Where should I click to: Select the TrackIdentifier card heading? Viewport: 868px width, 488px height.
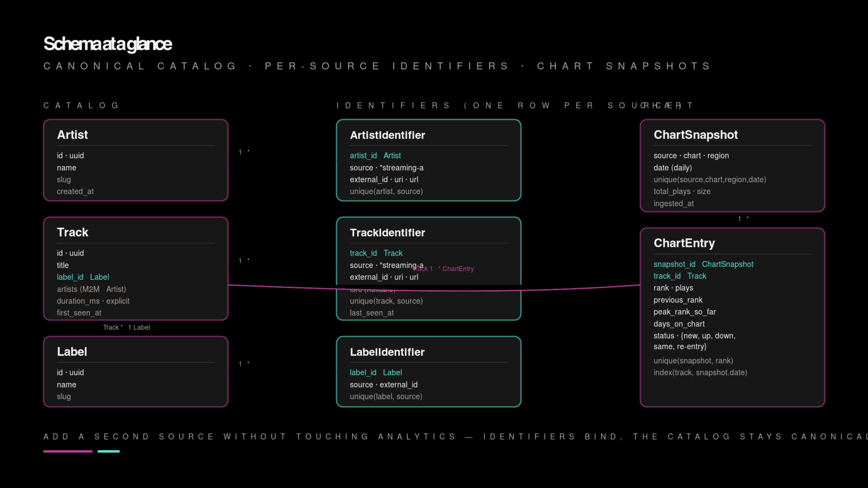pyautogui.click(x=387, y=233)
